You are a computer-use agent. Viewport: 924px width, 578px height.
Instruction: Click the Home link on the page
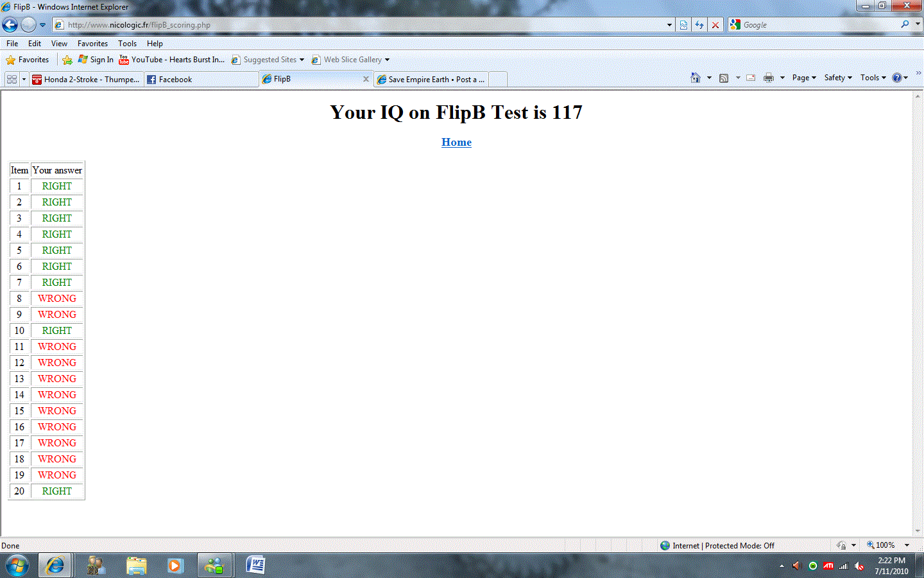[456, 142]
